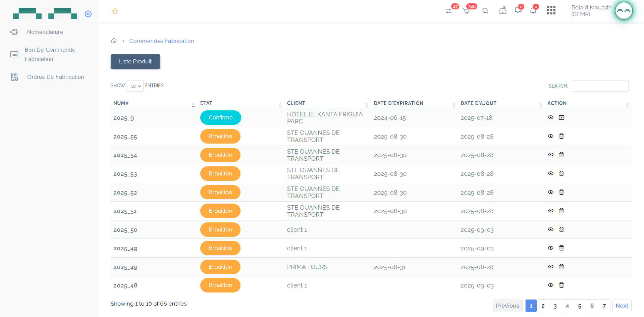View order 2025_9 with eye icon
The height and width of the screenshot is (317, 644).
551,117
